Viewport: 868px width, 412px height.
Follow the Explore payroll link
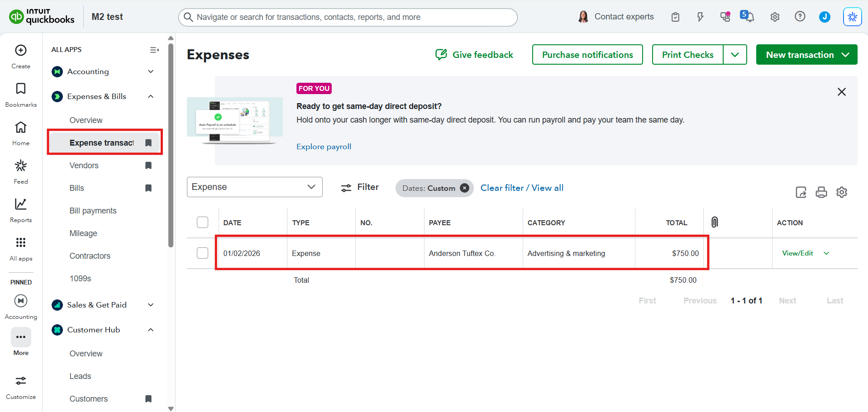coord(324,147)
